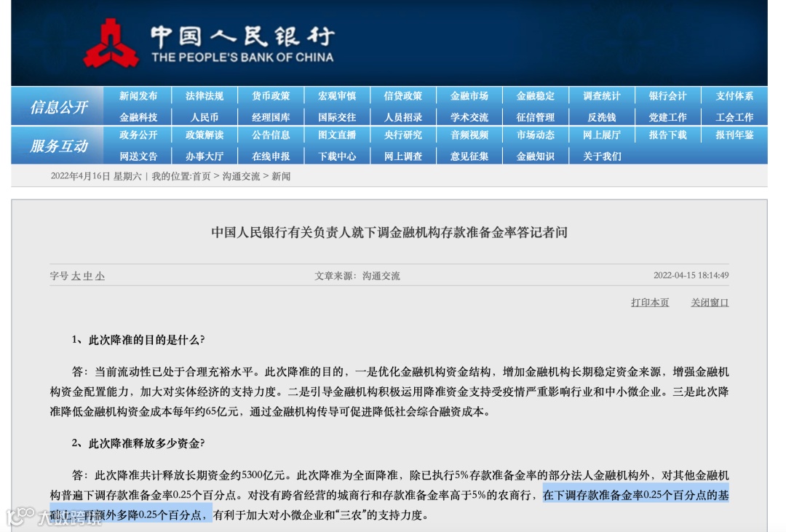This screenshot has height=532, width=786.
Task: Select 政策解读 menu item
Action: (x=205, y=135)
